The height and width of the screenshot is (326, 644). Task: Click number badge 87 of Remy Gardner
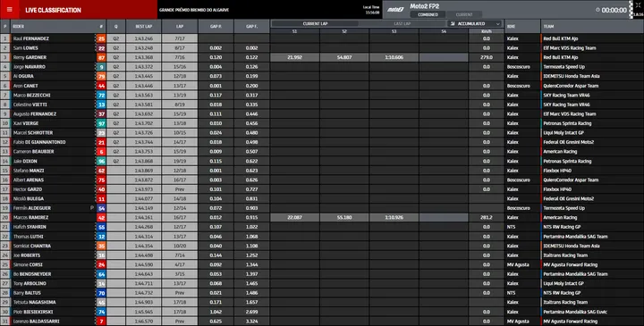click(101, 57)
